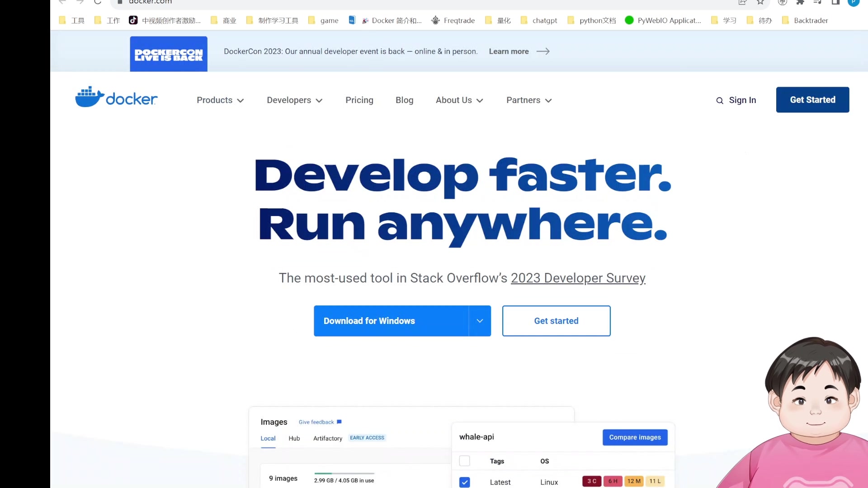Click the Give feedback flag icon

point(339,422)
